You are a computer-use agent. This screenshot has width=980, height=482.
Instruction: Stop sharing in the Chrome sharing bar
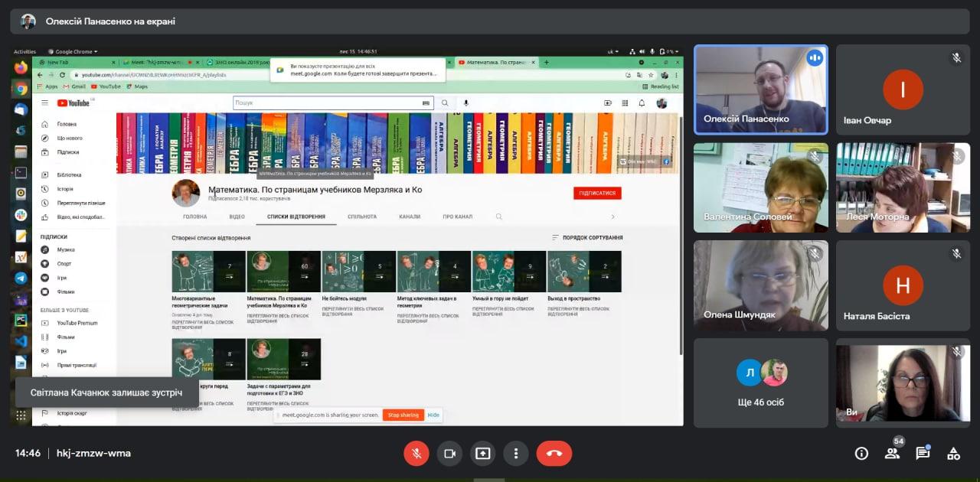pos(403,415)
